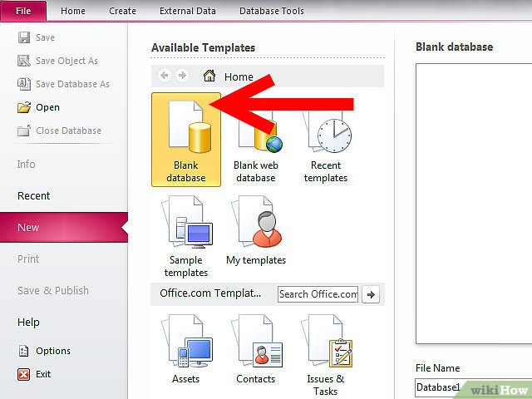This screenshot has height=399, width=532.
Task: Click the Save command label
Action: point(45,37)
